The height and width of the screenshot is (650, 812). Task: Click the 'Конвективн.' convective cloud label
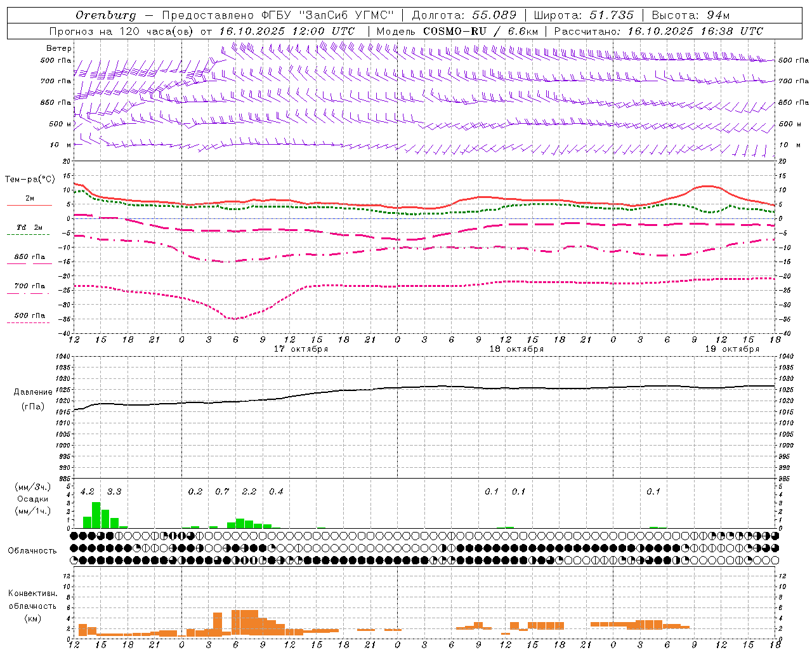[x=32, y=594]
